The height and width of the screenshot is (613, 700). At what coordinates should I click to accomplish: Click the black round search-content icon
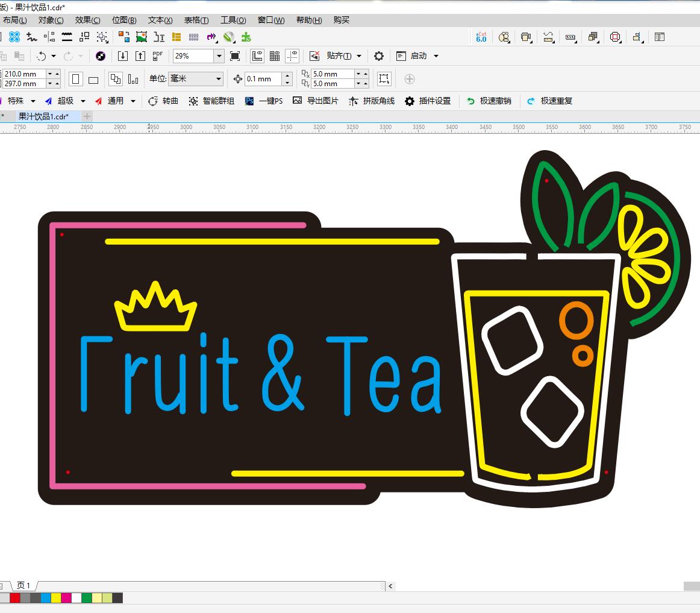(x=101, y=56)
